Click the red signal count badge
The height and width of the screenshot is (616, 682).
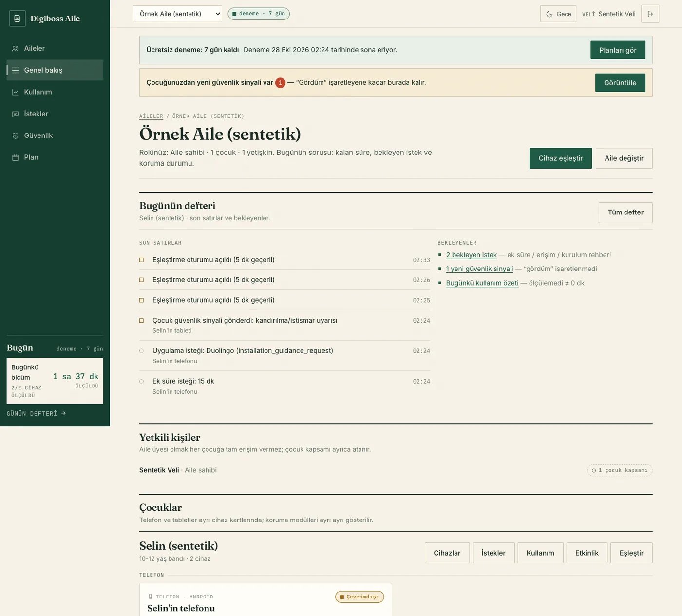pos(280,83)
